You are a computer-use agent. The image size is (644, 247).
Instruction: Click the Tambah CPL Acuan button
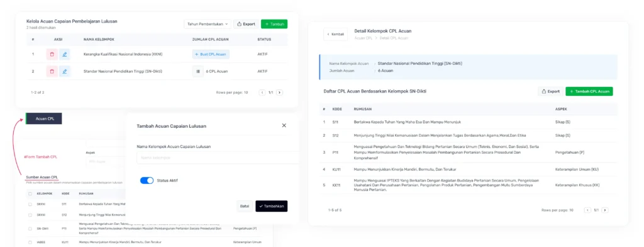(x=589, y=91)
